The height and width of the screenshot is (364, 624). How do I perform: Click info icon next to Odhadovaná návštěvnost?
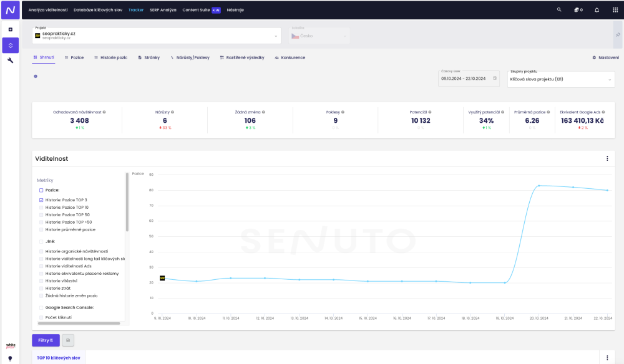click(104, 112)
